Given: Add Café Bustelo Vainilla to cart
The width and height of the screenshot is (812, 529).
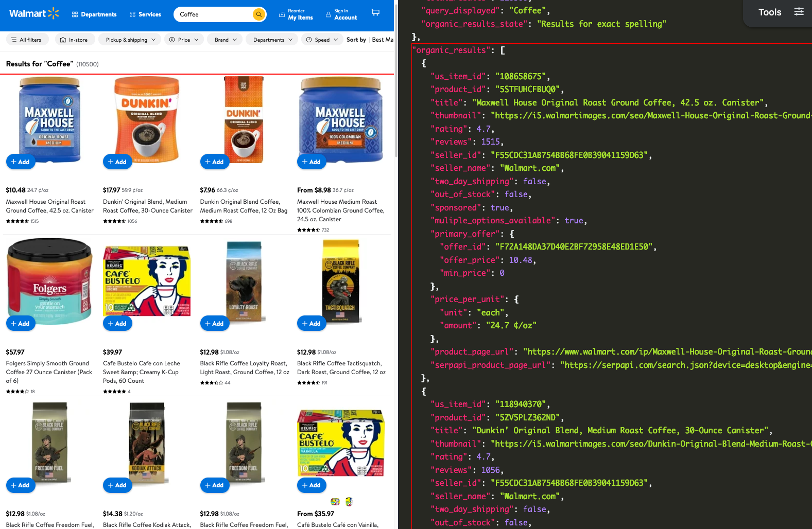Looking at the screenshot, I should coord(312,485).
